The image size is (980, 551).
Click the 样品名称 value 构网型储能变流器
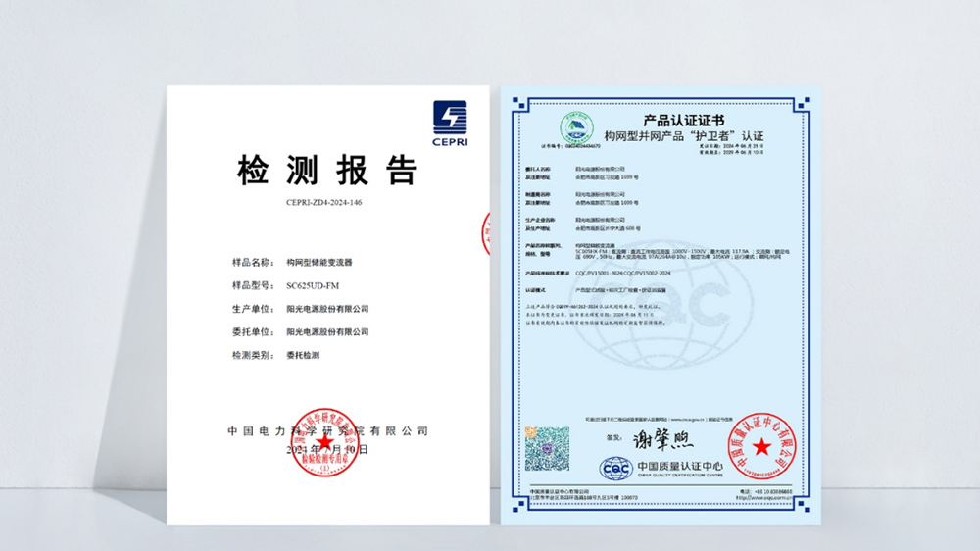[x=318, y=263]
